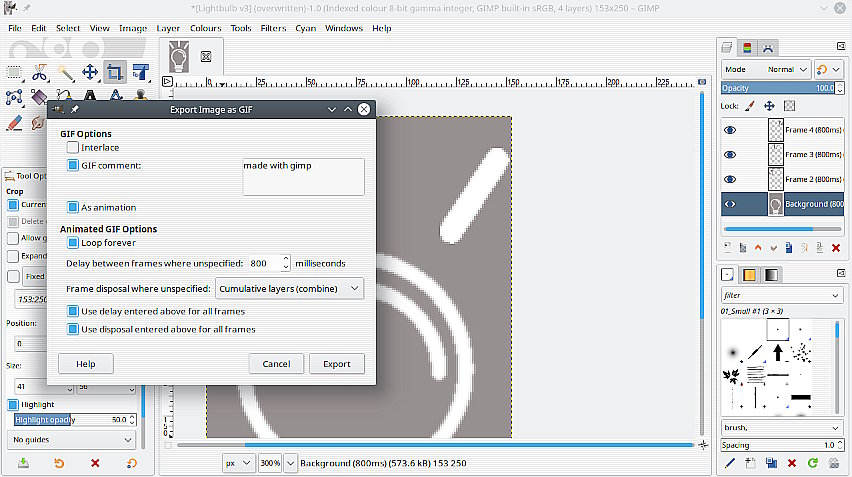Open the blend mode group switch dropdown

828,70
